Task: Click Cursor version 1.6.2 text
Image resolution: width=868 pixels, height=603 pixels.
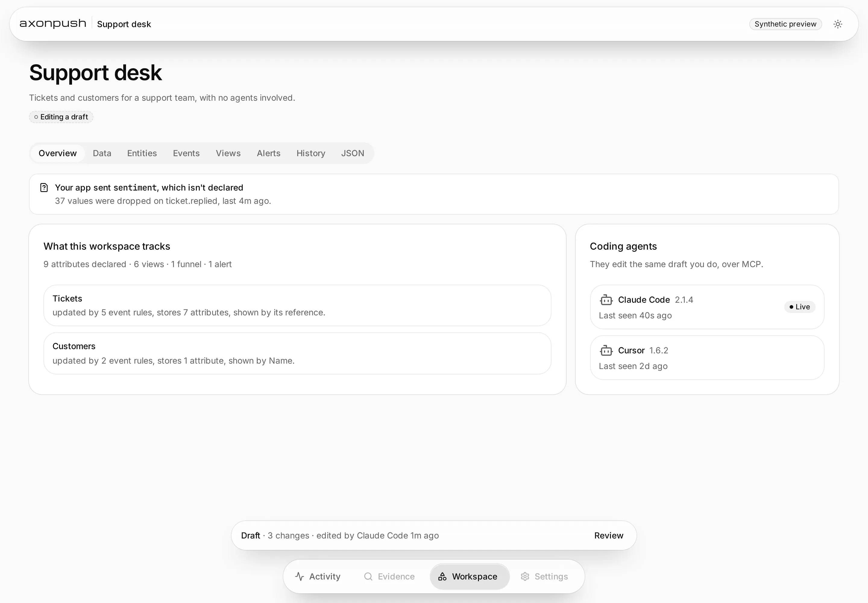Action: (658, 350)
